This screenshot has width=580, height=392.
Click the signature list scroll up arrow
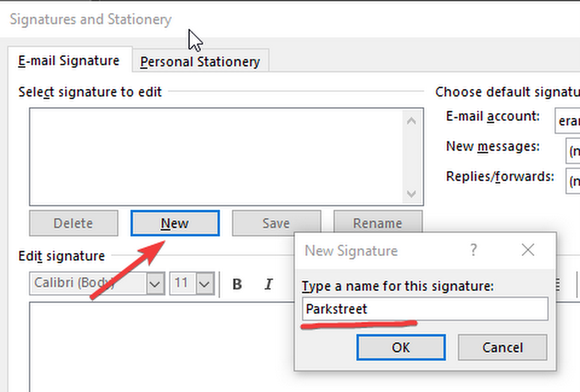(x=411, y=121)
